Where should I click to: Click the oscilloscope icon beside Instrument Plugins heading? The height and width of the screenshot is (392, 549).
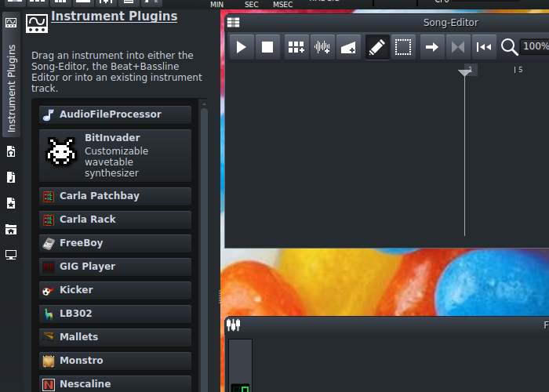coord(37,24)
